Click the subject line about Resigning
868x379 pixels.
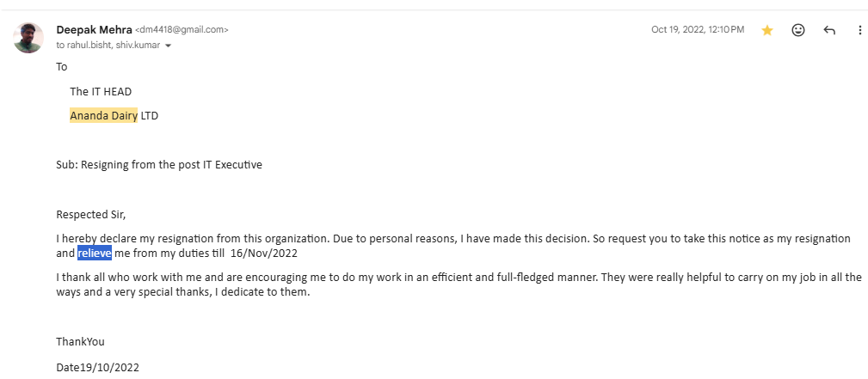click(159, 164)
